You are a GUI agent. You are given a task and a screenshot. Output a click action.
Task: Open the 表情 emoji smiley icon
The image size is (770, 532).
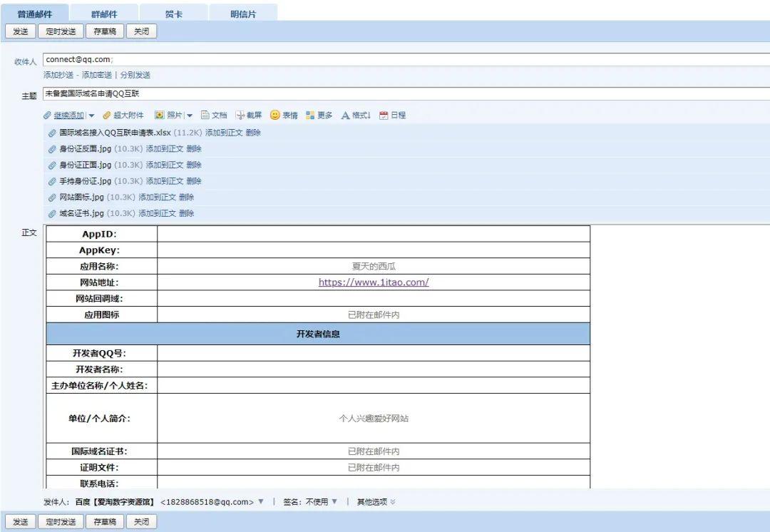click(x=275, y=115)
